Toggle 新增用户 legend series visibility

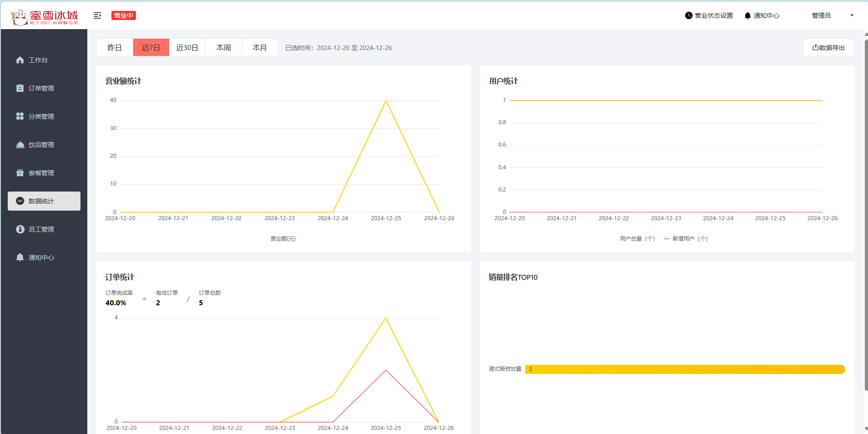tap(686, 239)
